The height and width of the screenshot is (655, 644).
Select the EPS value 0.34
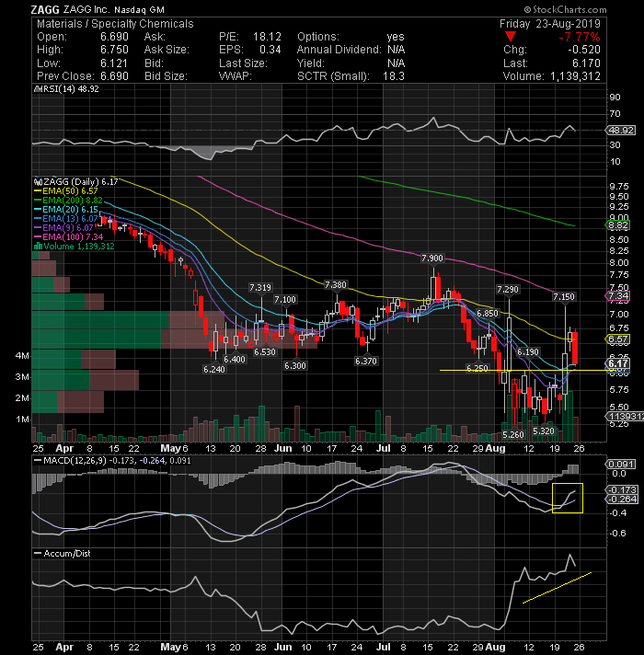click(270, 50)
